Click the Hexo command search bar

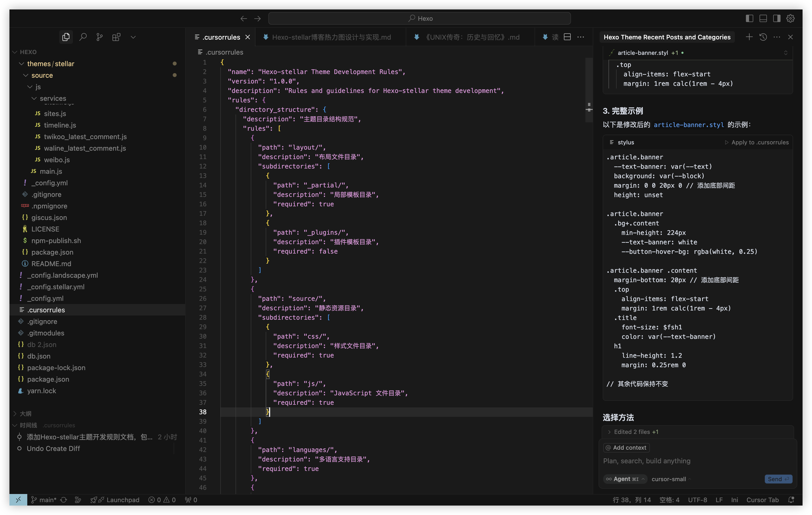click(x=419, y=19)
